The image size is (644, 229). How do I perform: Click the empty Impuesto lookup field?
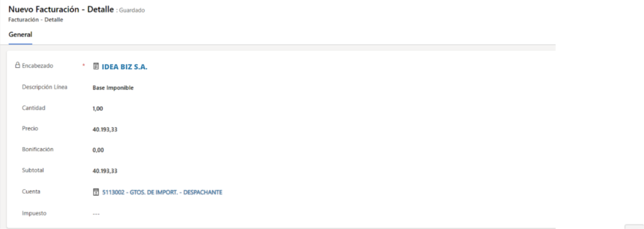pos(96,214)
